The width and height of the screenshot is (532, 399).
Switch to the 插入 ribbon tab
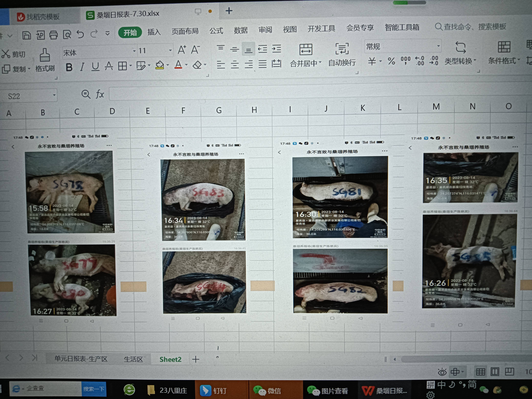coord(154,32)
